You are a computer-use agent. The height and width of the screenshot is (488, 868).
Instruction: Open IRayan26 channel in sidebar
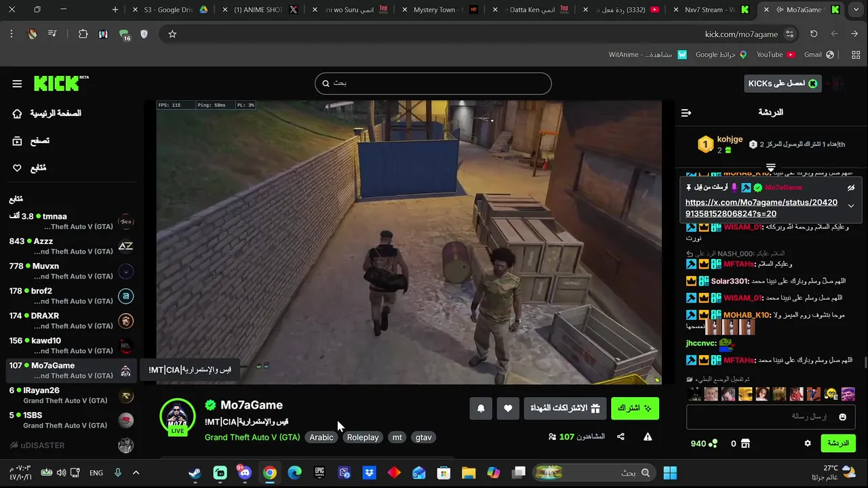click(71, 395)
